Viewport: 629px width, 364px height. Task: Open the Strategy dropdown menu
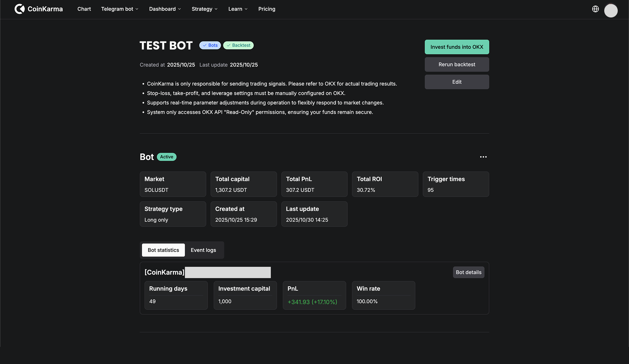point(204,9)
